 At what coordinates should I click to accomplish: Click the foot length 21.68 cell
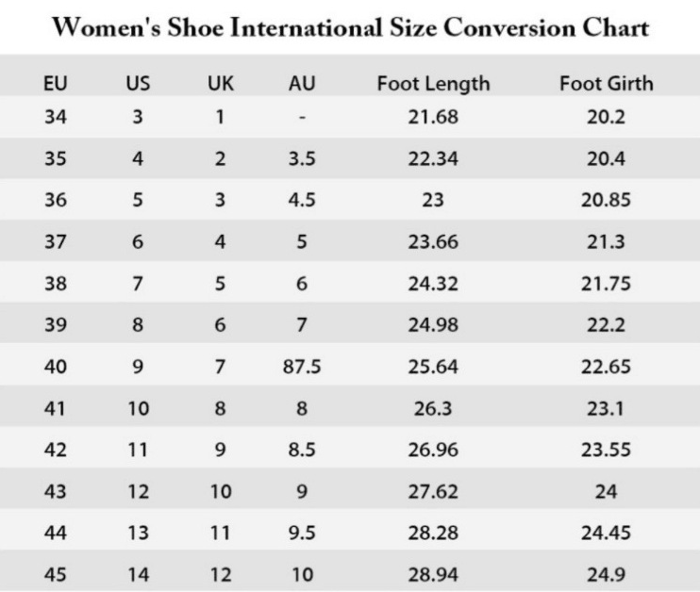[433, 118]
